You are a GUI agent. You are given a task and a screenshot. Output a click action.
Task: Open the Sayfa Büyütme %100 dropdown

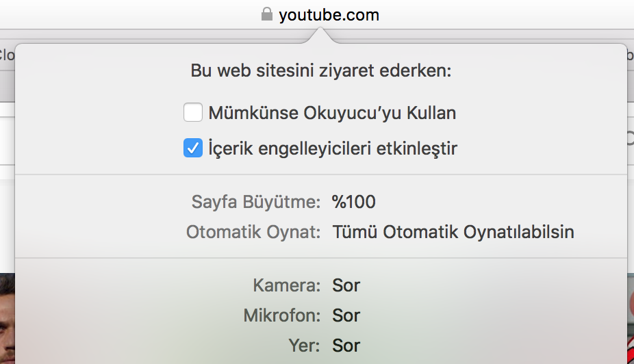coord(354,202)
